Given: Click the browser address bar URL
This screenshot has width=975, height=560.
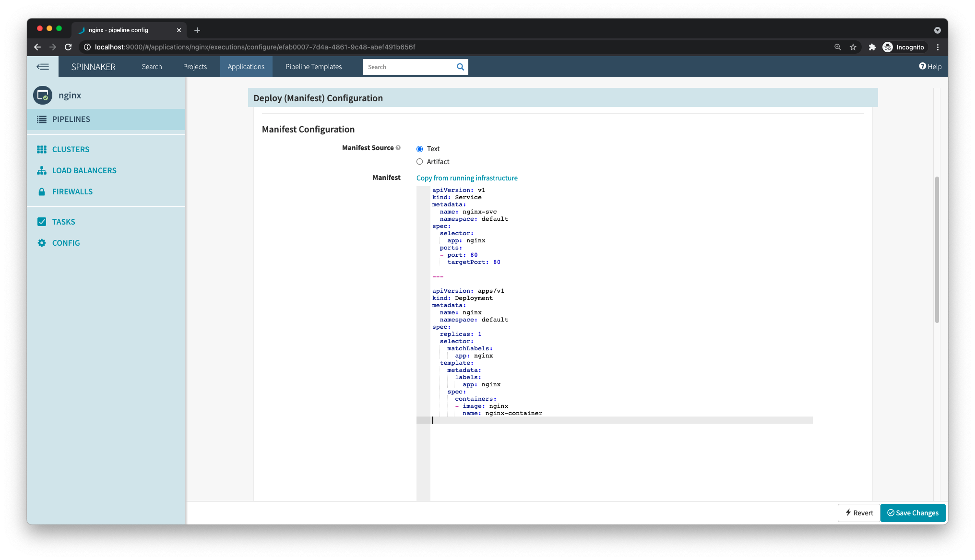Looking at the screenshot, I should [255, 47].
